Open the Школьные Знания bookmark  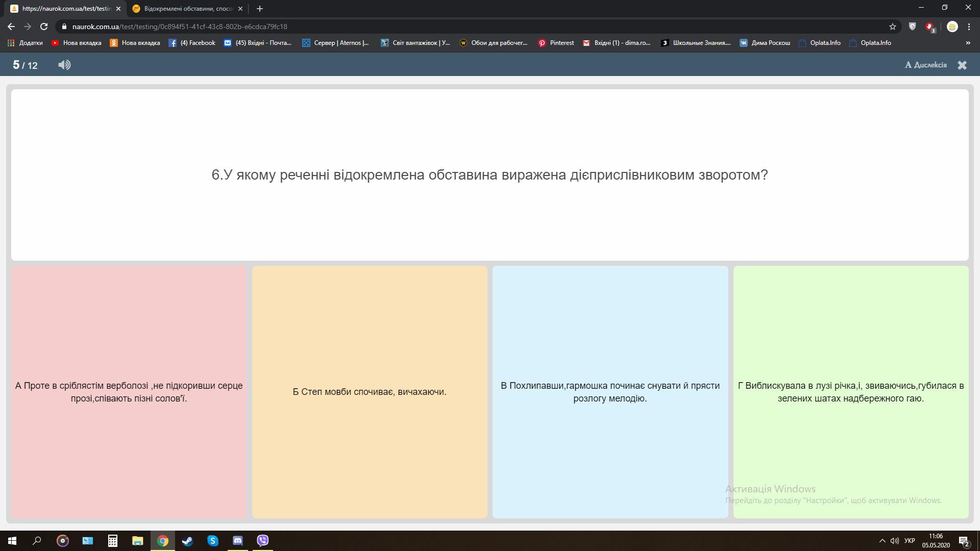point(696,43)
